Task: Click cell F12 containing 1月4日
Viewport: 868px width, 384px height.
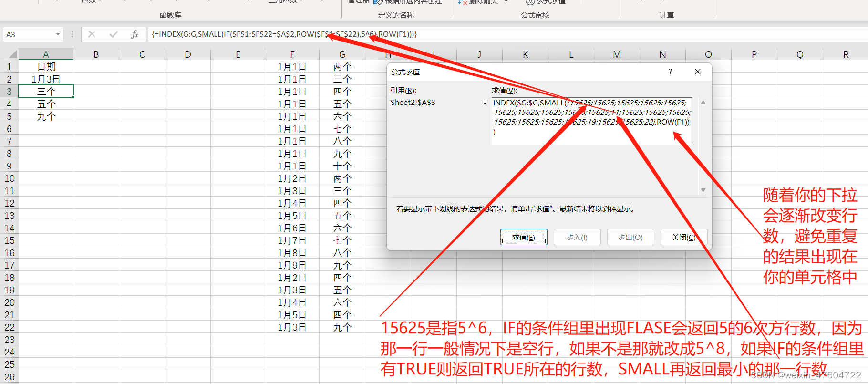Action: (292, 203)
